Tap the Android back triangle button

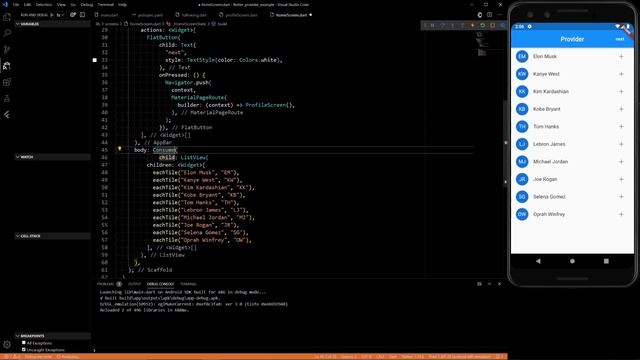(538, 261)
